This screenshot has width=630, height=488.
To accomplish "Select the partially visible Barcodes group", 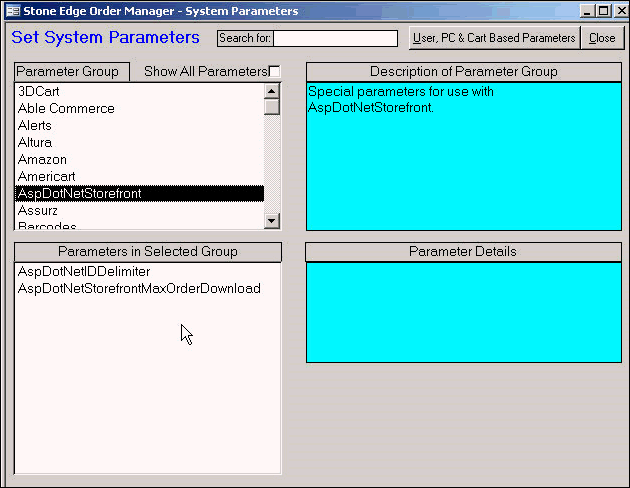I will pos(139,225).
